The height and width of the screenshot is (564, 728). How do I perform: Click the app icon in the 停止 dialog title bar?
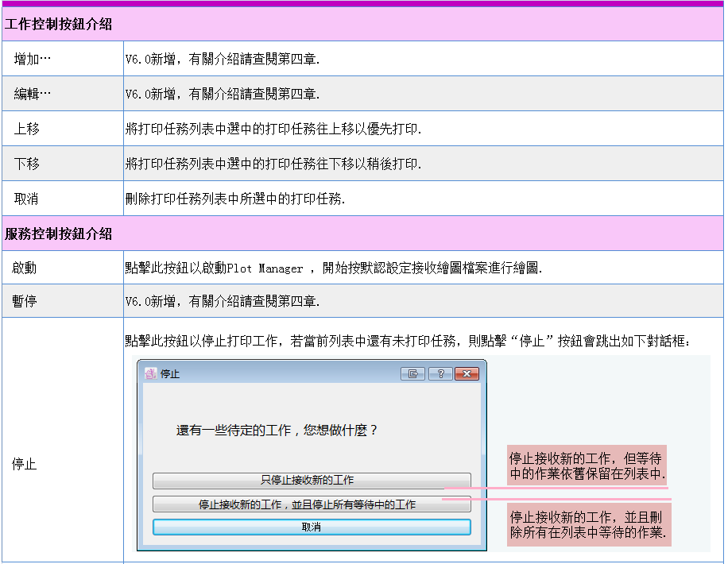point(149,373)
